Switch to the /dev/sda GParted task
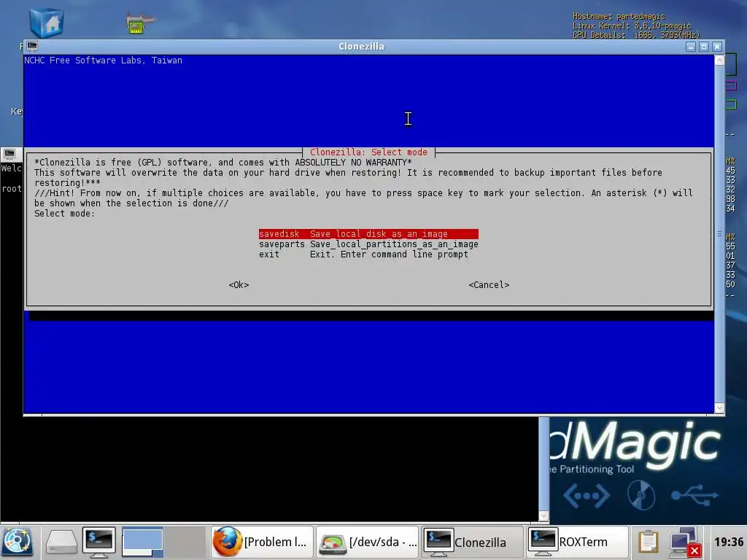Screen dimensions: 747x560 (x=368, y=542)
